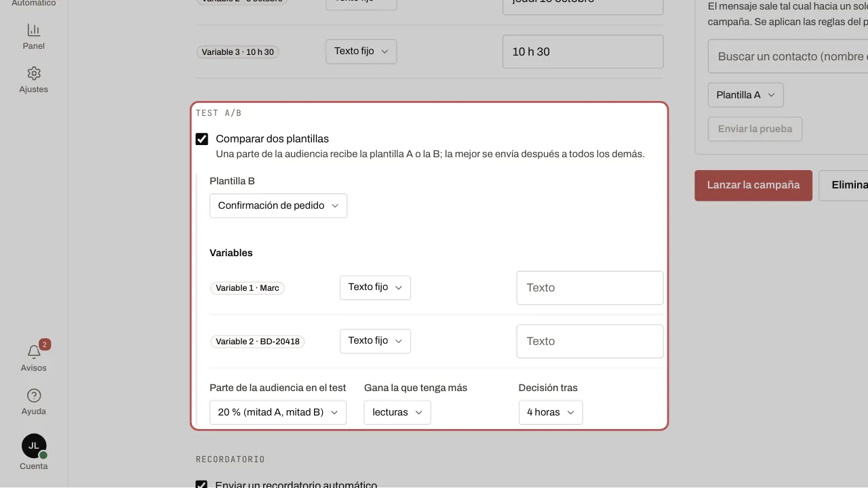Click the Variables heading under Plantilla B

tap(231, 253)
